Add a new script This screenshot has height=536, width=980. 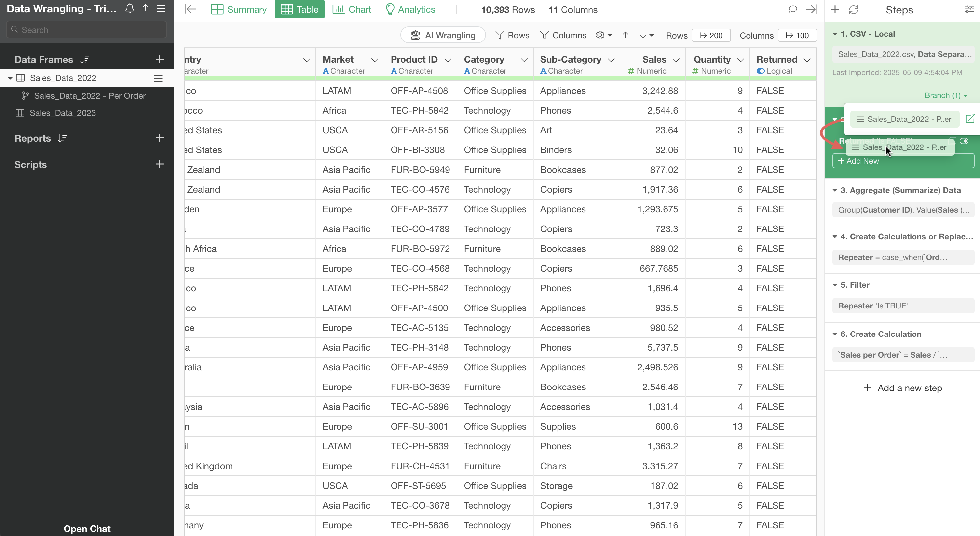[x=160, y=164]
